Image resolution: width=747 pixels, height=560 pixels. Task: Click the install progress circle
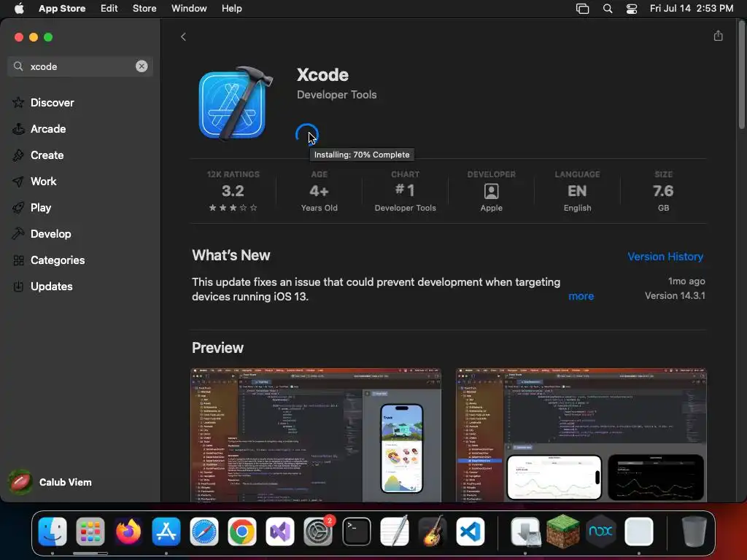[306, 135]
